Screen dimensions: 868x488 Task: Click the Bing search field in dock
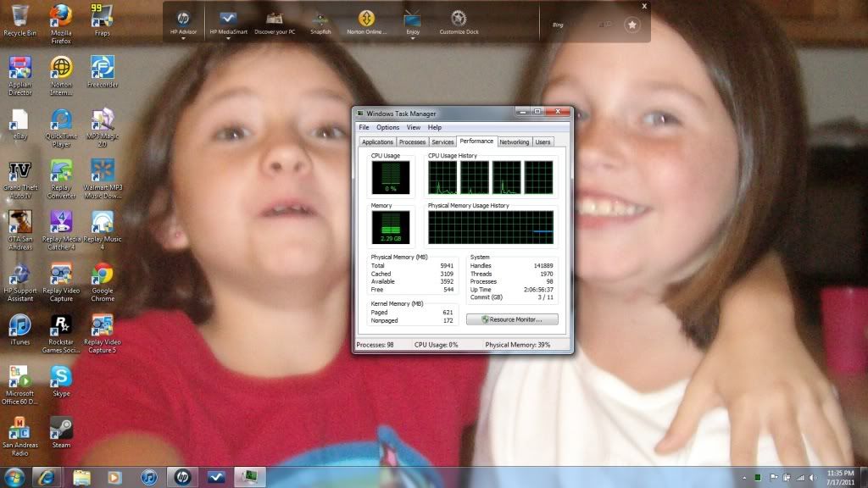point(576,25)
